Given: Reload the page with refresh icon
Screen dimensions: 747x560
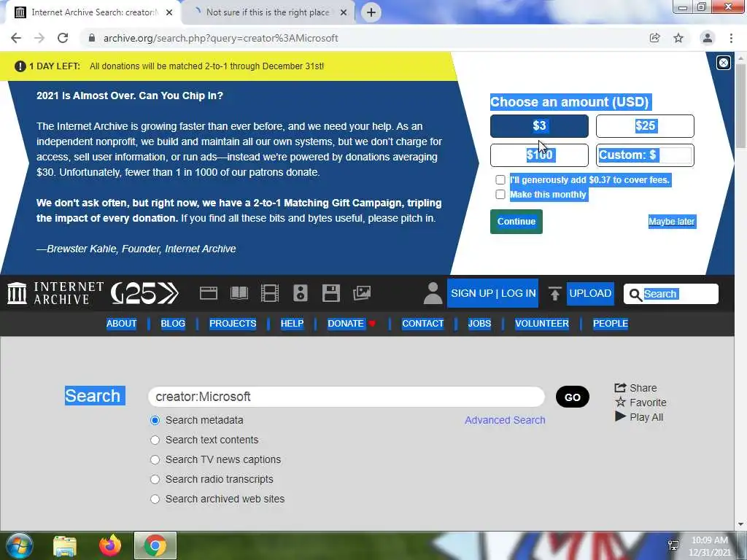Looking at the screenshot, I should pos(63,38).
